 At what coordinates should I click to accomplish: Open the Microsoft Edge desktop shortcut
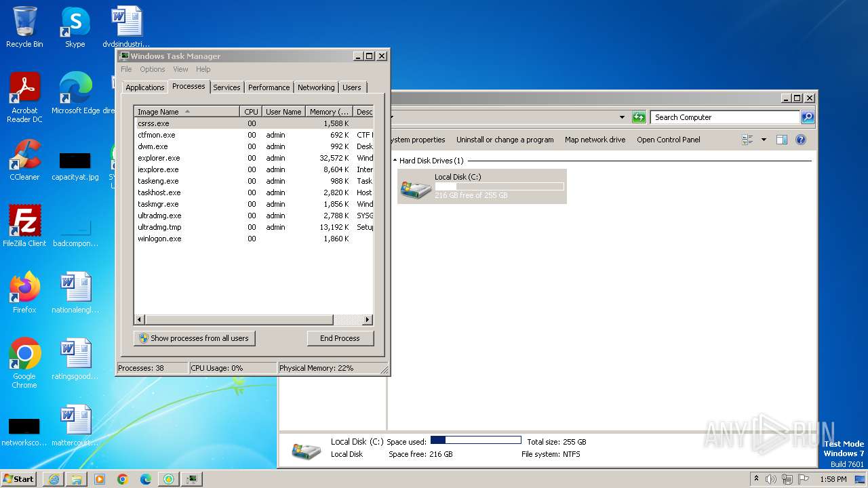(75, 94)
